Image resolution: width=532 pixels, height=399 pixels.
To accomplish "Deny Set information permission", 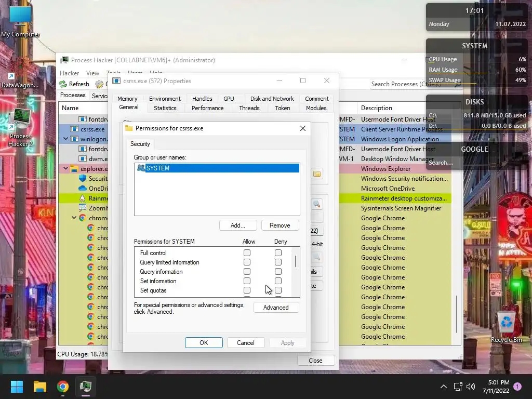I will 278,281.
